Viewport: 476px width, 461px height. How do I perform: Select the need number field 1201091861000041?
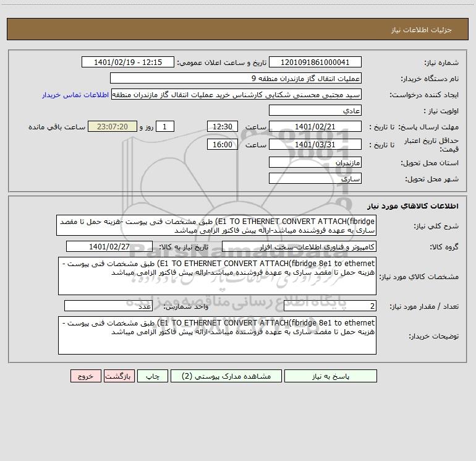(x=315, y=62)
